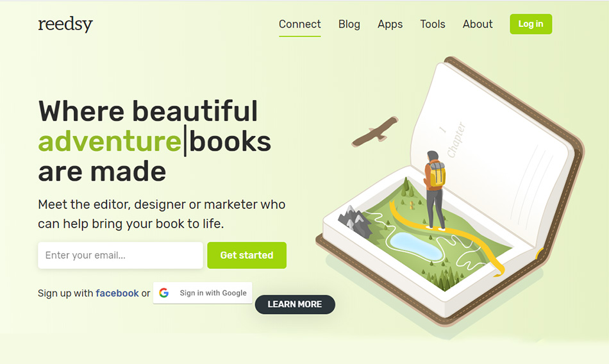Open the Connect menu item
The width and height of the screenshot is (609, 364).
click(x=300, y=24)
